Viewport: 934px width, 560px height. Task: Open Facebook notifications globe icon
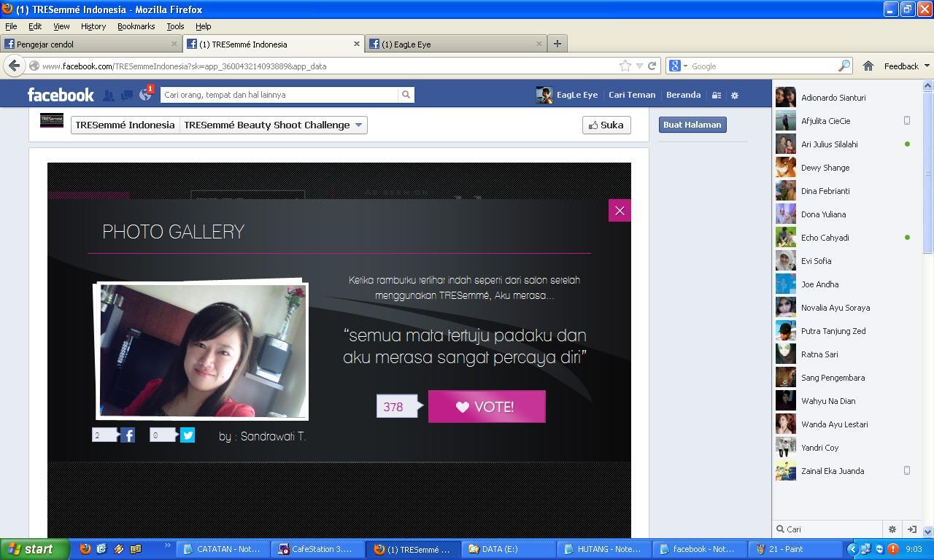(145, 95)
